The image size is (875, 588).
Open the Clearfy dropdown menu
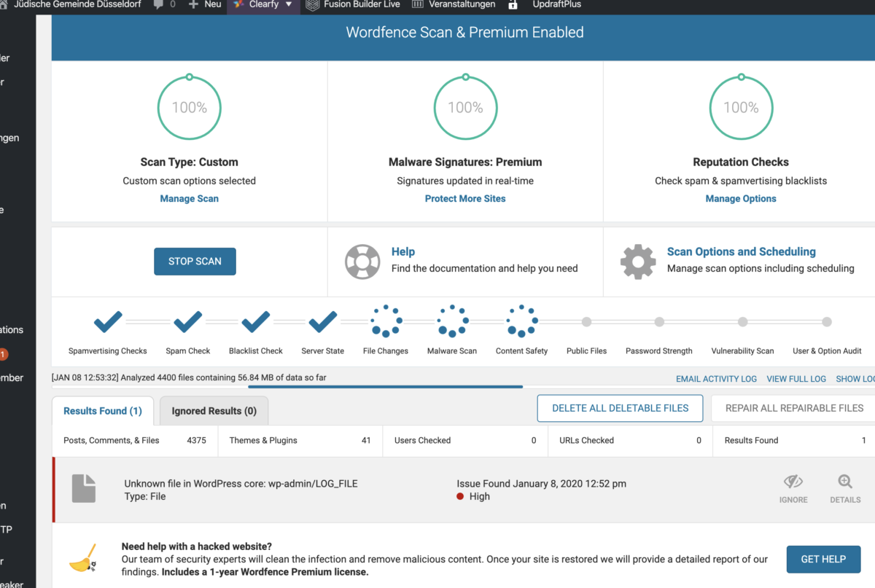point(262,4)
